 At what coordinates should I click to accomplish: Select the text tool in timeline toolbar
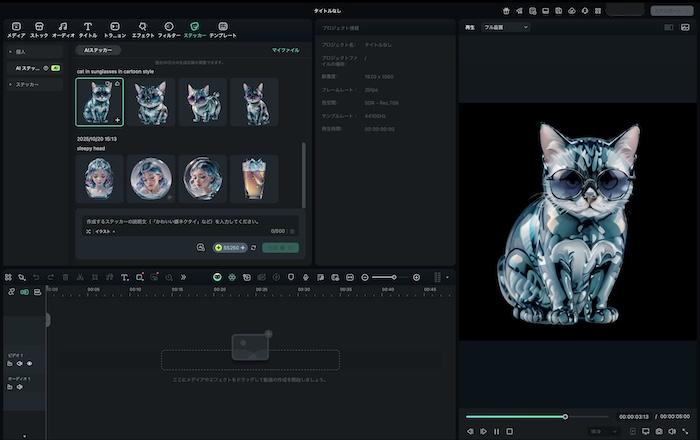(124, 277)
